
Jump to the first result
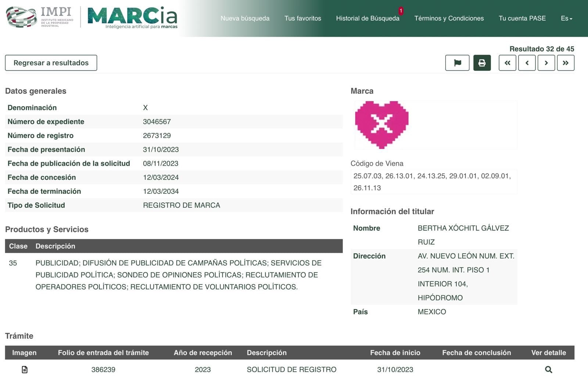[507, 63]
